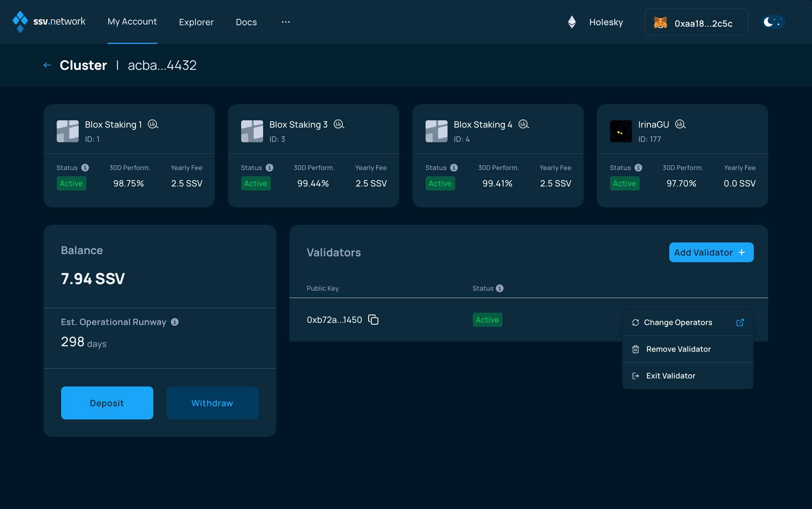812x509 pixels.
Task: Click the Deposit button
Action: point(107,403)
